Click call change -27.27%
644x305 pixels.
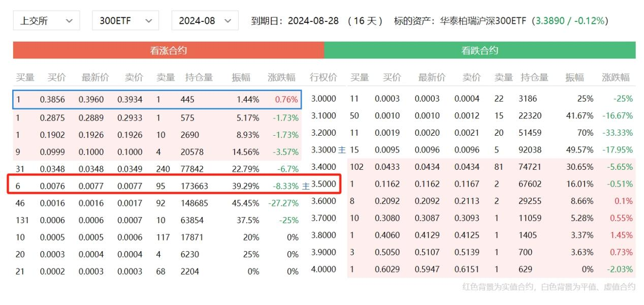coord(283,203)
